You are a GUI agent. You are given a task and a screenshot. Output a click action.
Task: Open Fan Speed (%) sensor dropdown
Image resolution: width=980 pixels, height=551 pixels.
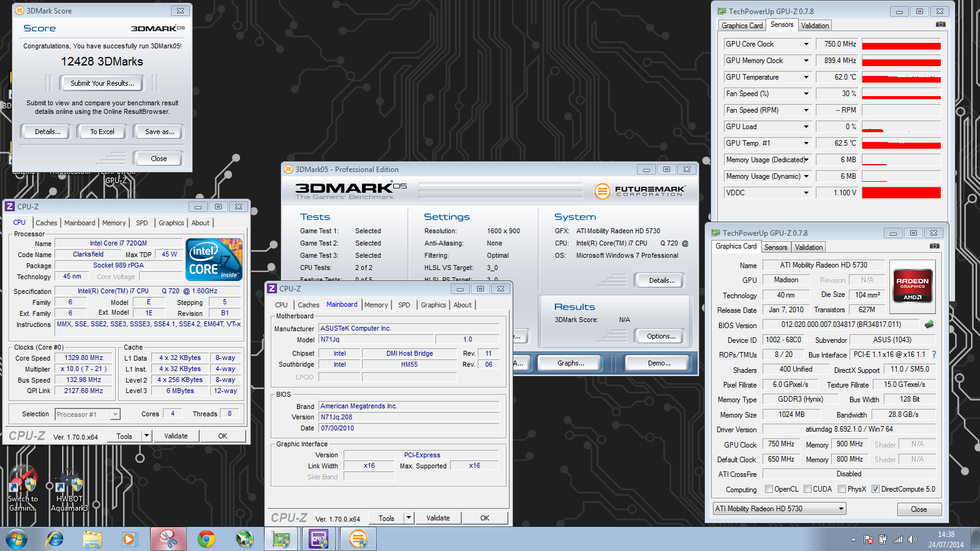tap(806, 94)
